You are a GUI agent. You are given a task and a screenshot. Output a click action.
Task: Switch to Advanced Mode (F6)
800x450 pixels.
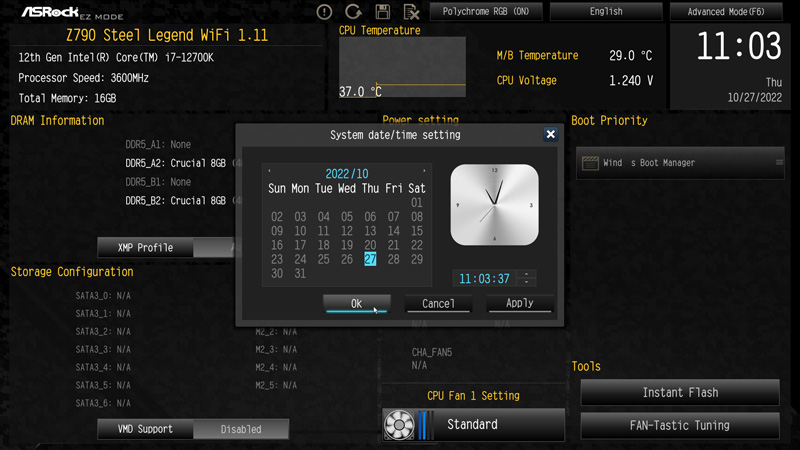coord(726,11)
